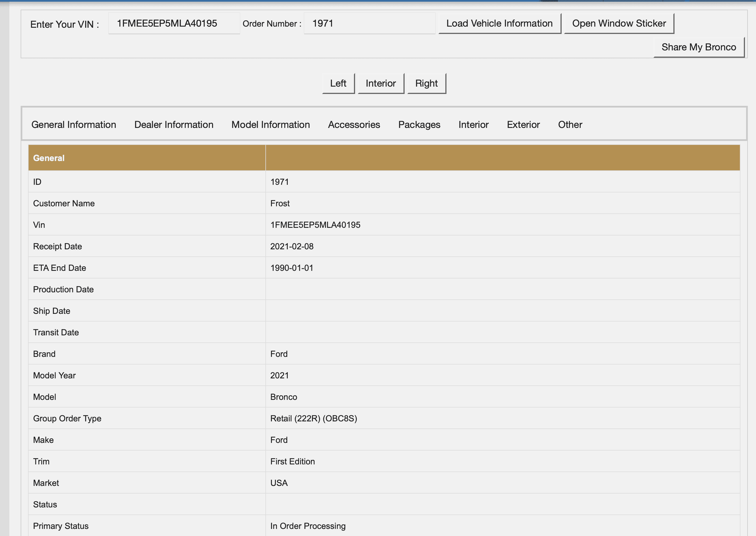Image resolution: width=756 pixels, height=536 pixels.
Task: Open the Other tab
Action: pos(570,125)
